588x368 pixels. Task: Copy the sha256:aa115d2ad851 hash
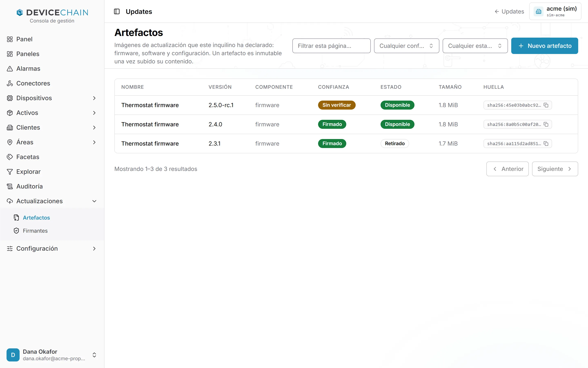[546, 144]
